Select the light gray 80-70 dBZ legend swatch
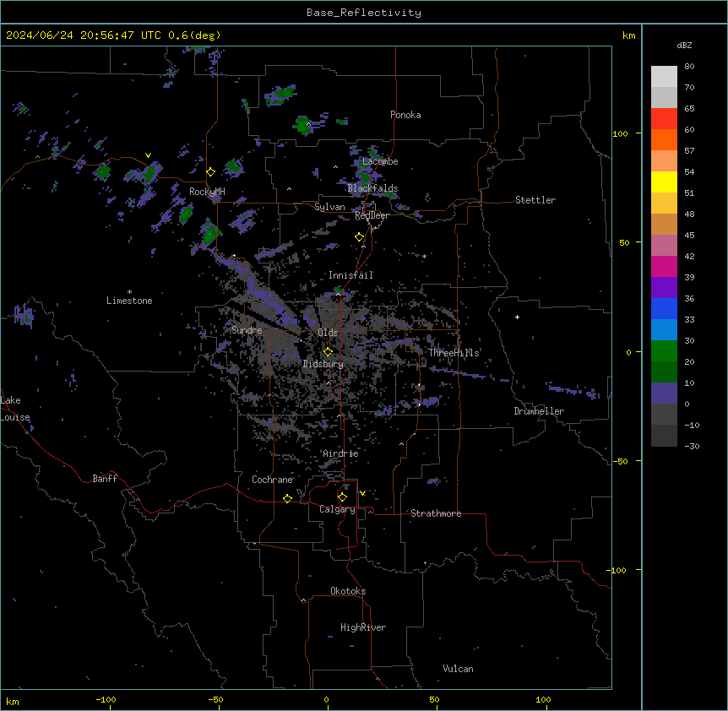 point(664,77)
